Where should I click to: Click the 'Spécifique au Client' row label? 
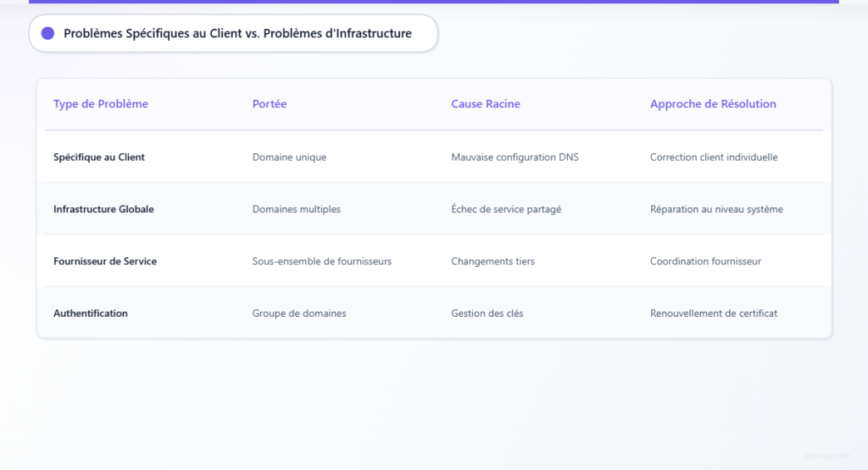(x=99, y=157)
